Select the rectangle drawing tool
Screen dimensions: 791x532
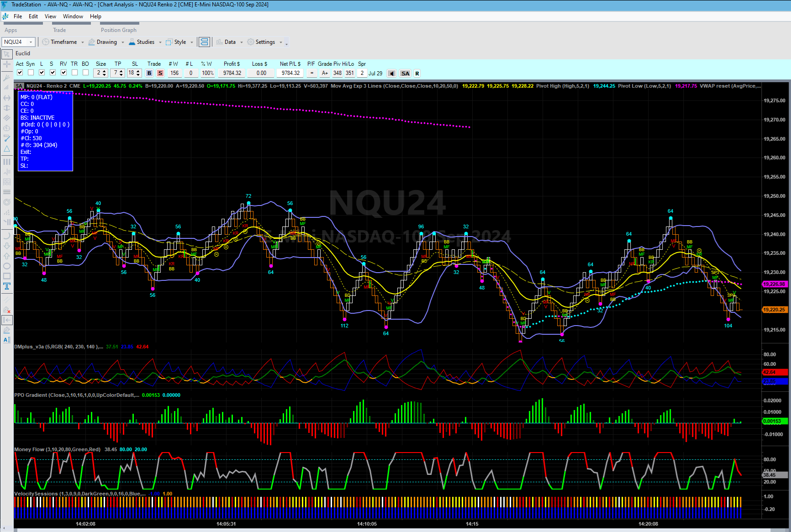click(x=7, y=276)
